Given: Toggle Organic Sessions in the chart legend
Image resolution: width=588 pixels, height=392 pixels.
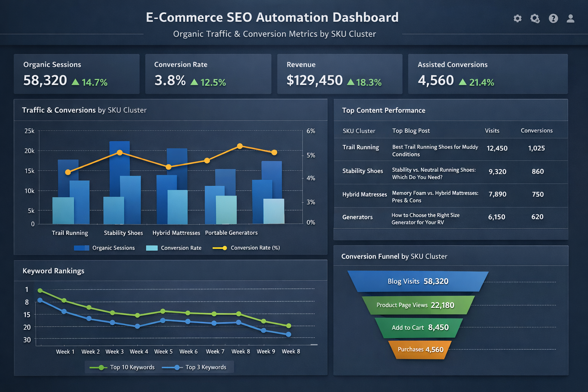Looking at the screenshot, I should point(114,248).
